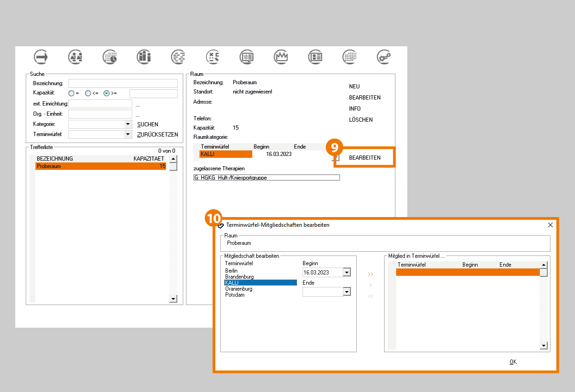Select the '<=' capacity radio button
The width and height of the screenshot is (575, 392).
88,93
